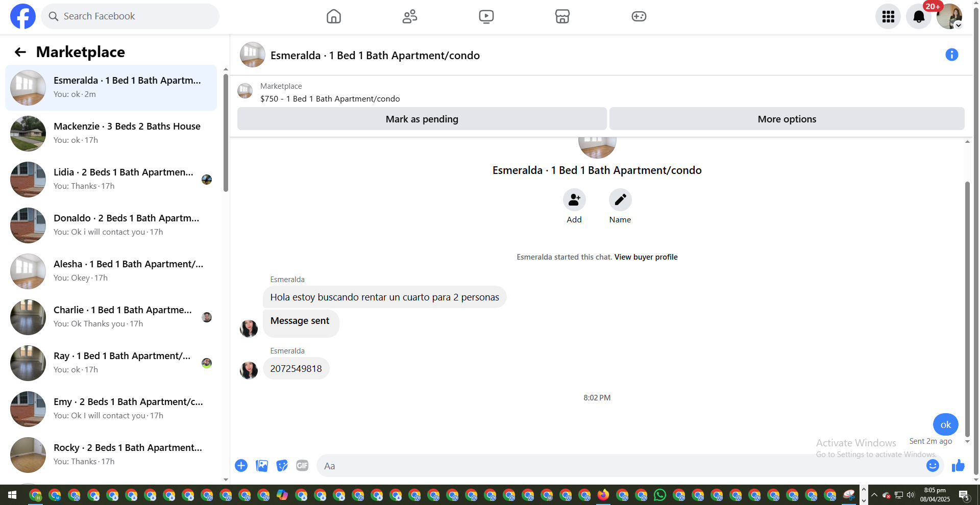This screenshot has width=980, height=505.
Task: Open the Marketplace storefront icon
Action: click(x=562, y=16)
